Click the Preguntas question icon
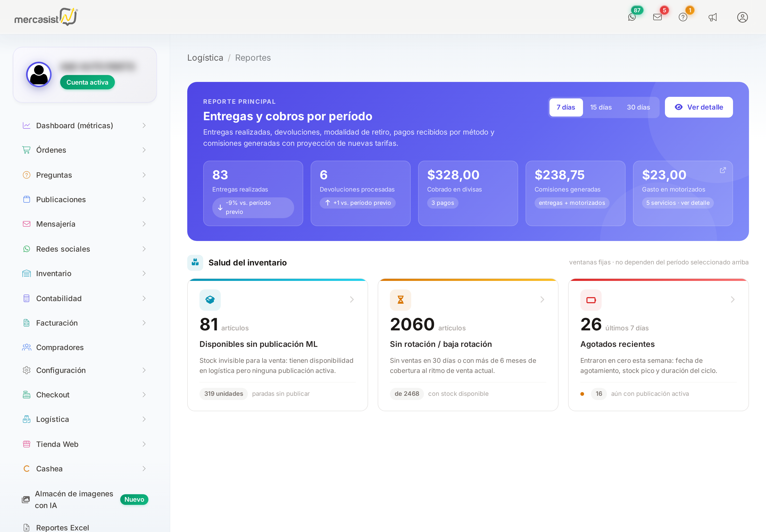This screenshot has height=532, width=766. click(26, 175)
